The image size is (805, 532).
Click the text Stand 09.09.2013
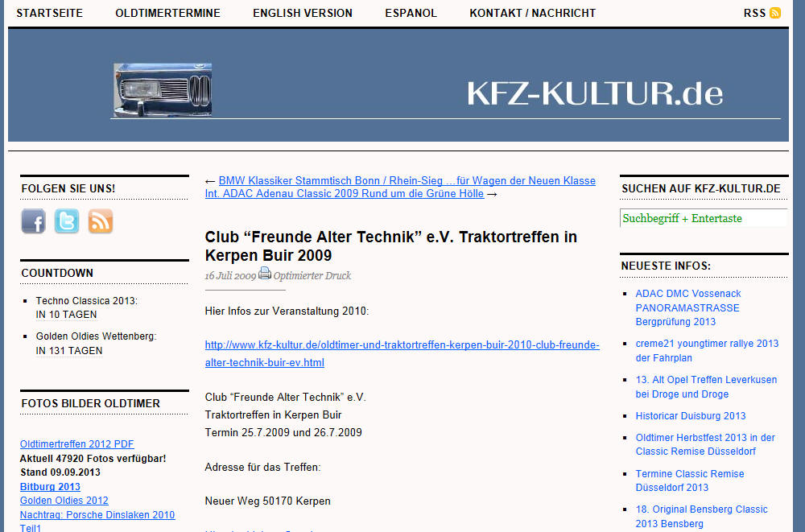pyautogui.click(x=60, y=472)
